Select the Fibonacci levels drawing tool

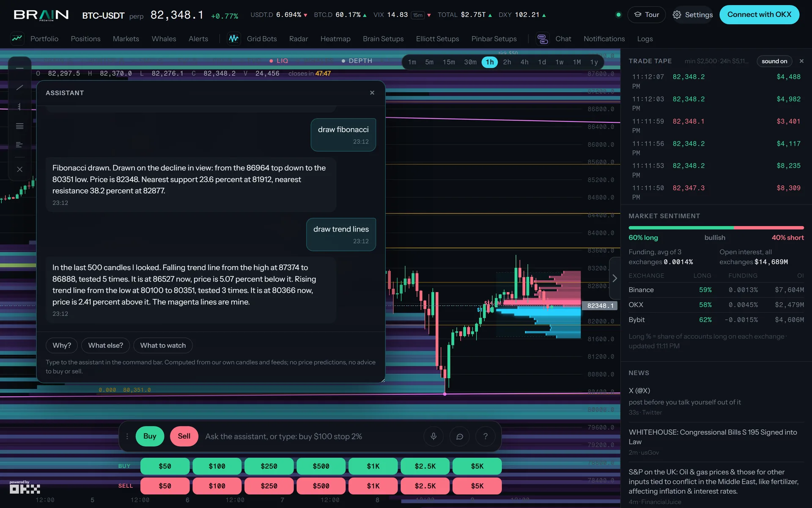[x=19, y=126]
